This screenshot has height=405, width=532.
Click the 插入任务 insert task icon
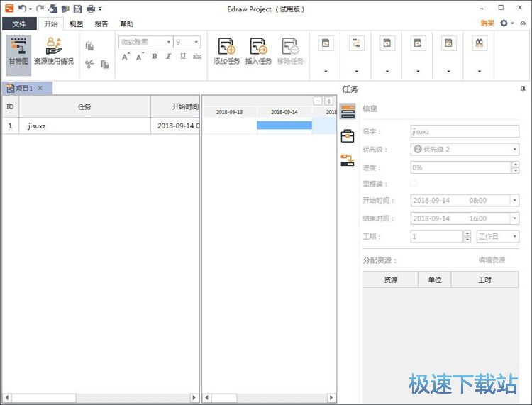258,51
